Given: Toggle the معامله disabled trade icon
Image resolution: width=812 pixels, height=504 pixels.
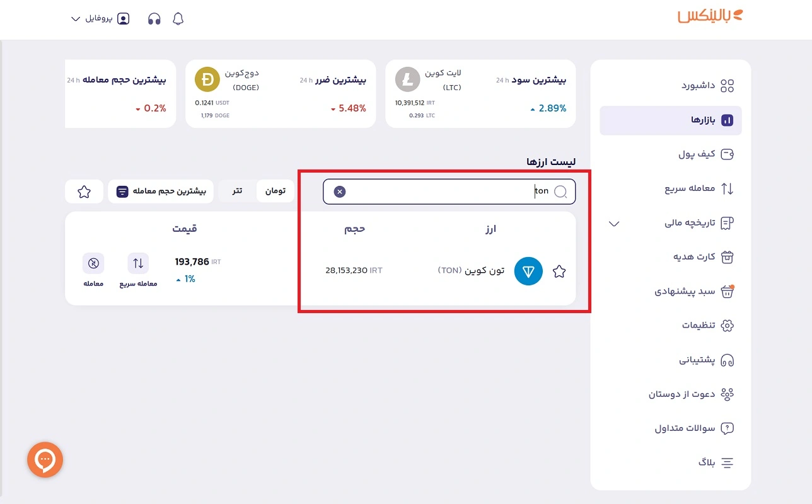Looking at the screenshot, I should click(x=93, y=263).
